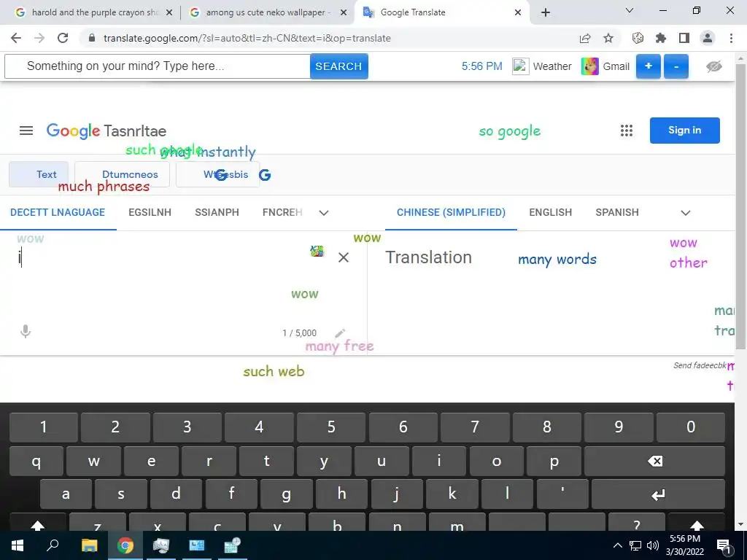Click the colorful extension icon in text box
The width and height of the screenshot is (747, 560).
click(317, 251)
